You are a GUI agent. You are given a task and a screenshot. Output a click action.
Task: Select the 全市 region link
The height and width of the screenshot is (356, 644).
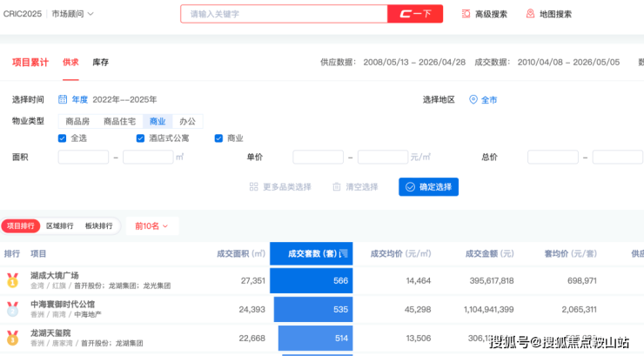click(489, 100)
